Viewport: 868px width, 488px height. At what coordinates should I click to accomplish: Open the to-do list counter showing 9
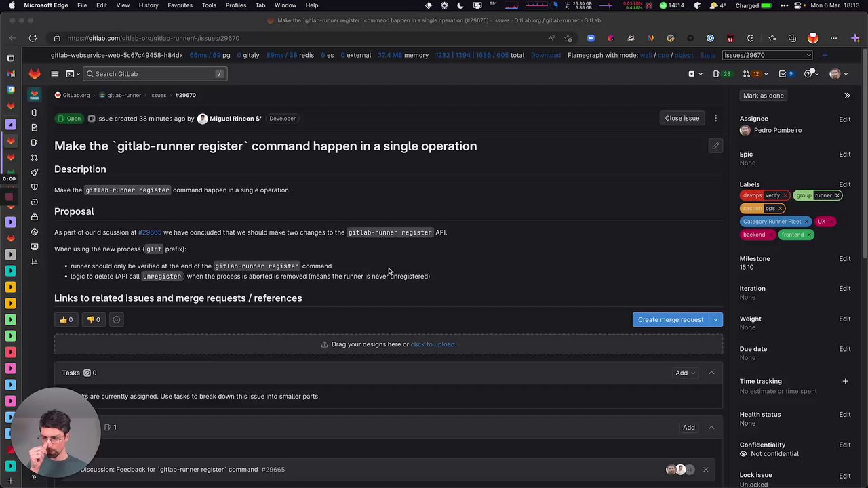tap(786, 73)
